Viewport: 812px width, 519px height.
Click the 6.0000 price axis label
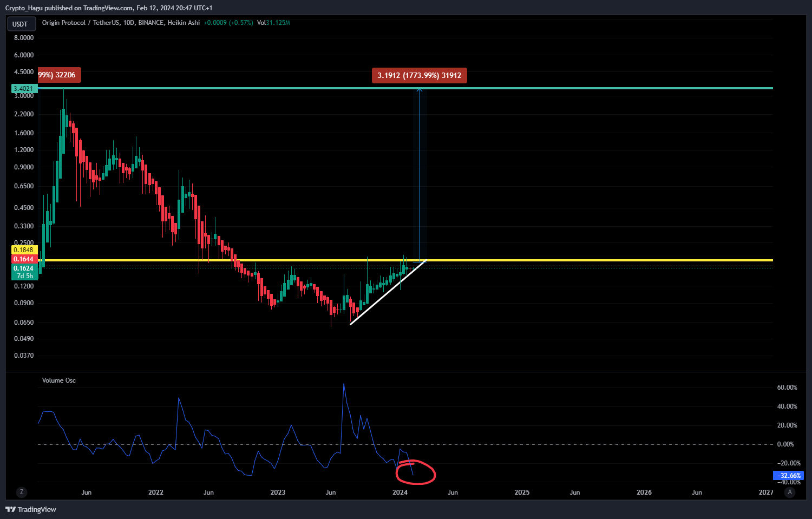(24, 55)
